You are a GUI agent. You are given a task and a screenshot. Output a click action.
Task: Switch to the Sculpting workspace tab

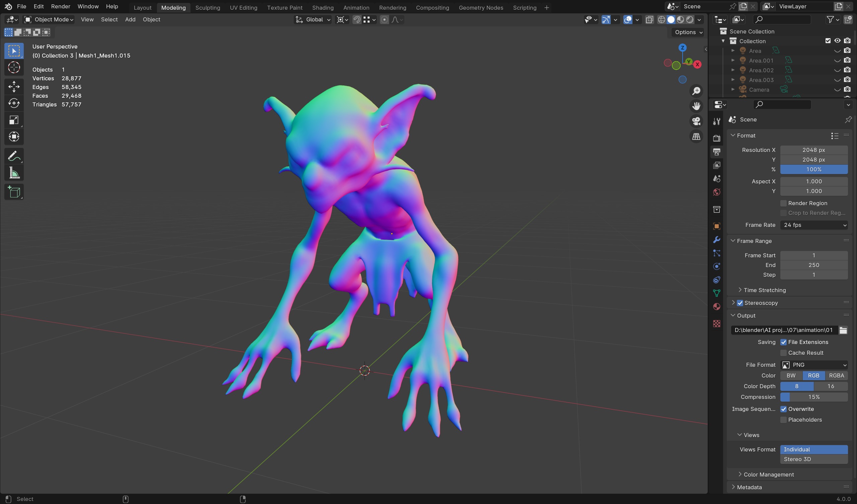coord(208,7)
